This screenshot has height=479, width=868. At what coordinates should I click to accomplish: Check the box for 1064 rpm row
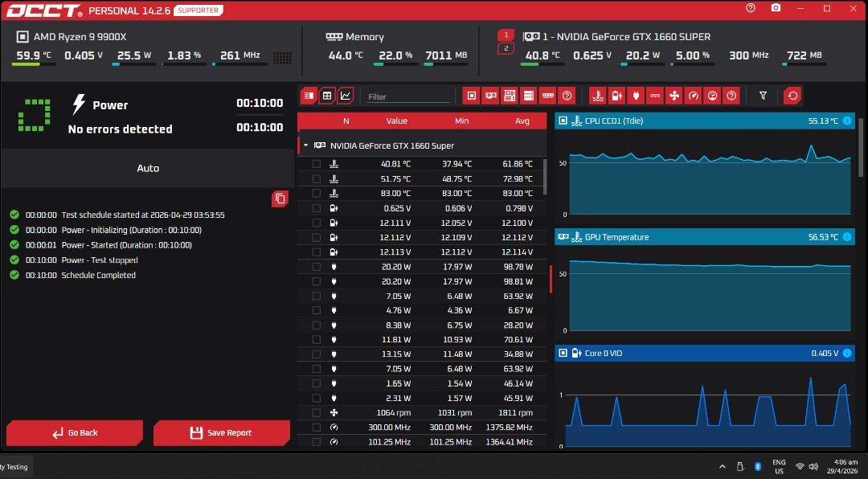(x=316, y=412)
